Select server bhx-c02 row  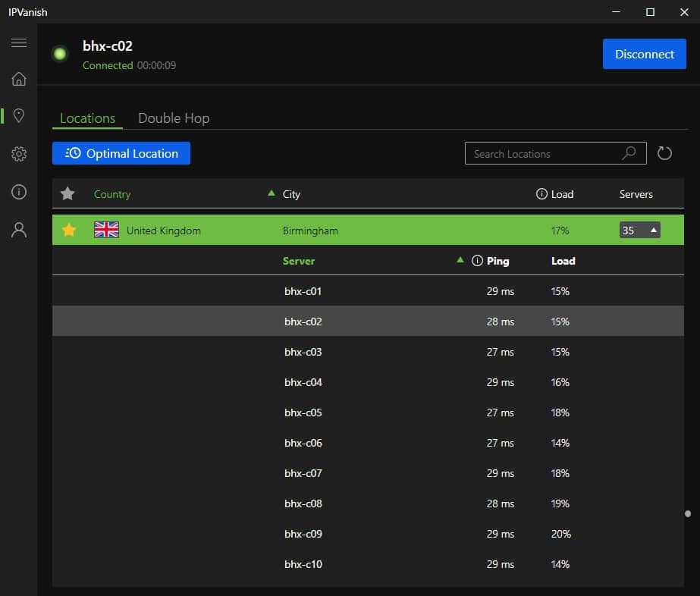[368, 321]
